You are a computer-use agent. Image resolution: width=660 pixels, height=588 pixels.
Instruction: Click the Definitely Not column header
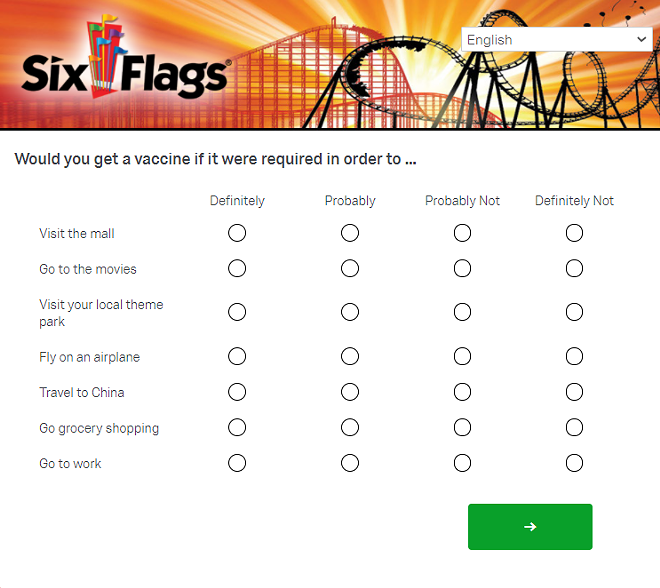click(x=574, y=201)
